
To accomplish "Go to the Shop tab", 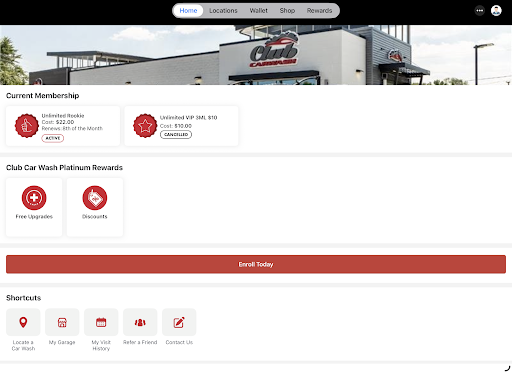I will click(287, 11).
